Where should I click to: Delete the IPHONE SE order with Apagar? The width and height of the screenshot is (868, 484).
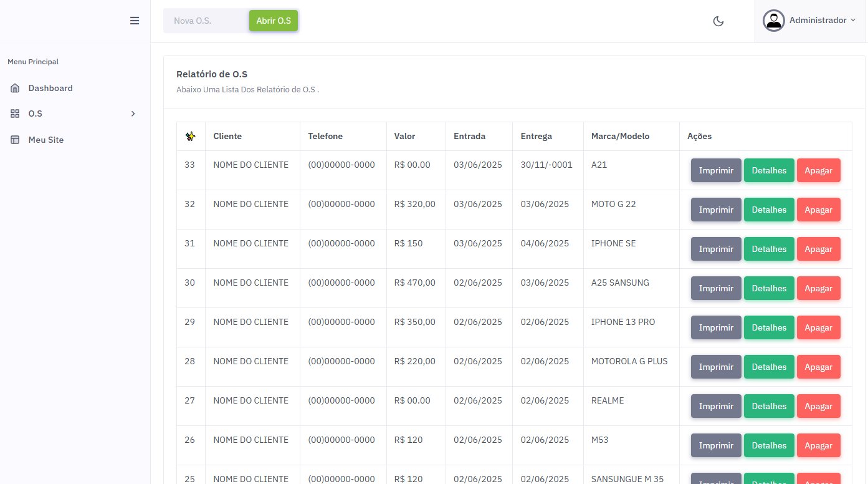click(818, 249)
